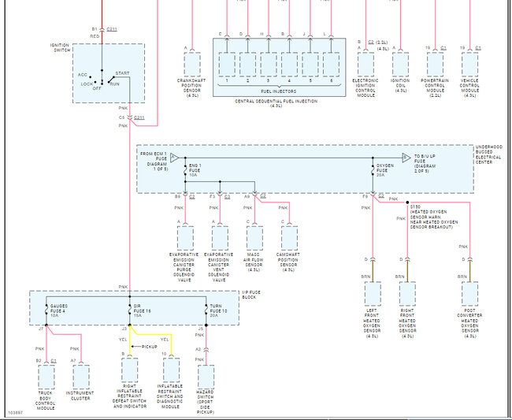The width and height of the screenshot is (512, 420).
Task: Select the Left Front Heated Oxygen Sensor box
Action: point(373,294)
